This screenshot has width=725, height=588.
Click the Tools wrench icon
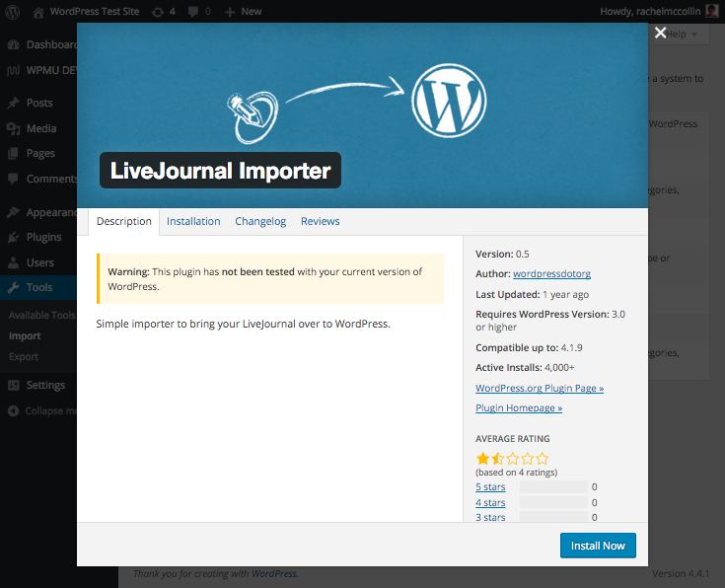[14, 287]
